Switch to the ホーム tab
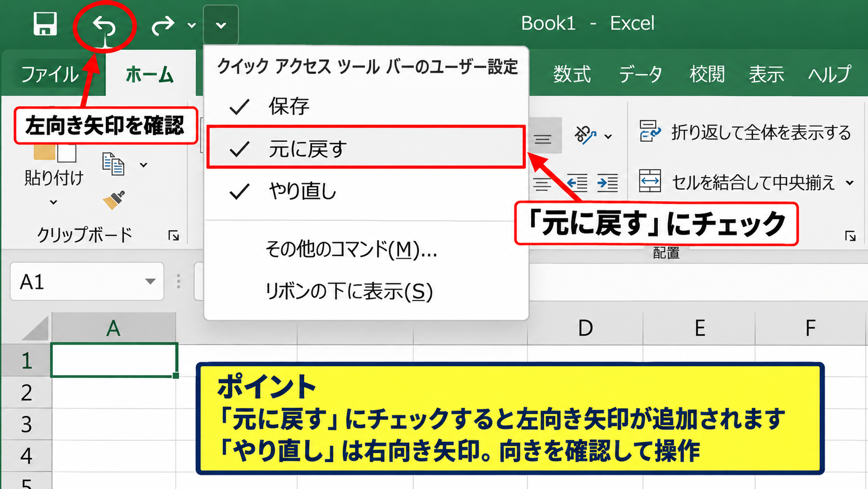Screen dimensions: 868x489 point(150,74)
